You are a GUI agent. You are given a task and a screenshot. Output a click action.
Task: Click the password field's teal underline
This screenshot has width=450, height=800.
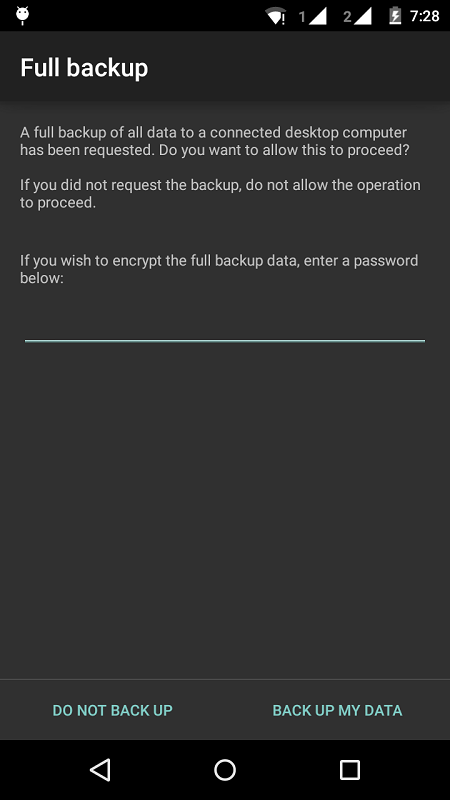(x=225, y=340)
